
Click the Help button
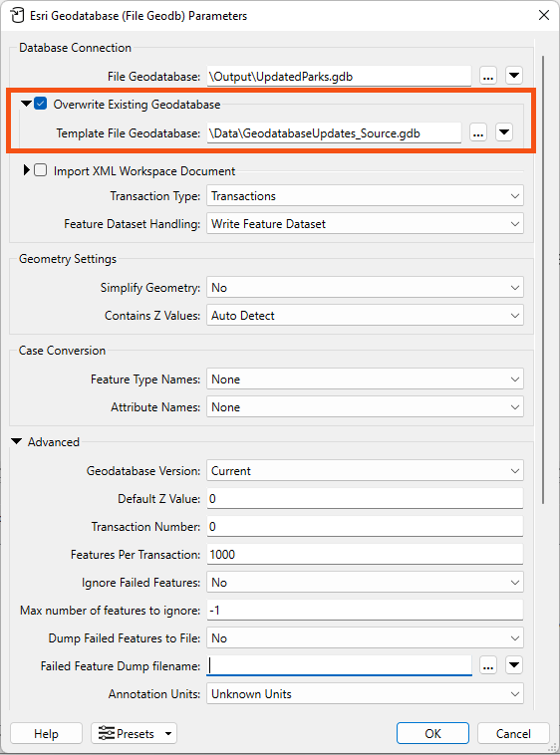(46, 733)
